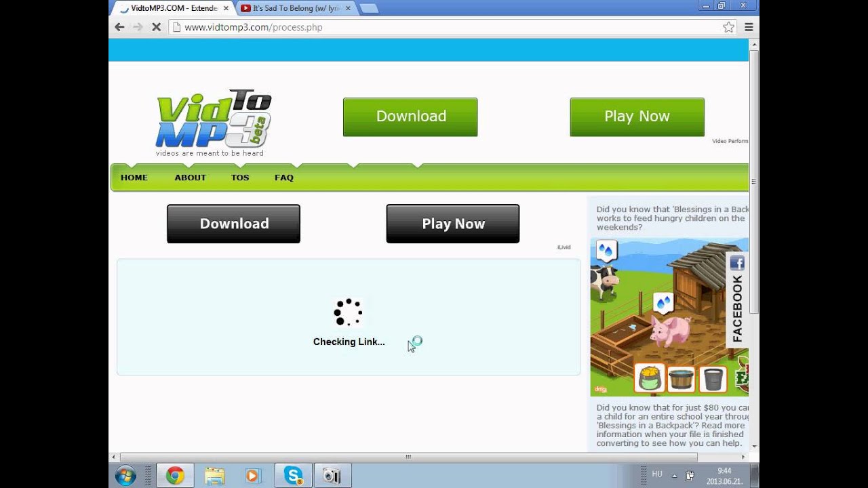868x488 pixels.
Task: Open Skype from the taskbar
Action: (x=293, y=476)
